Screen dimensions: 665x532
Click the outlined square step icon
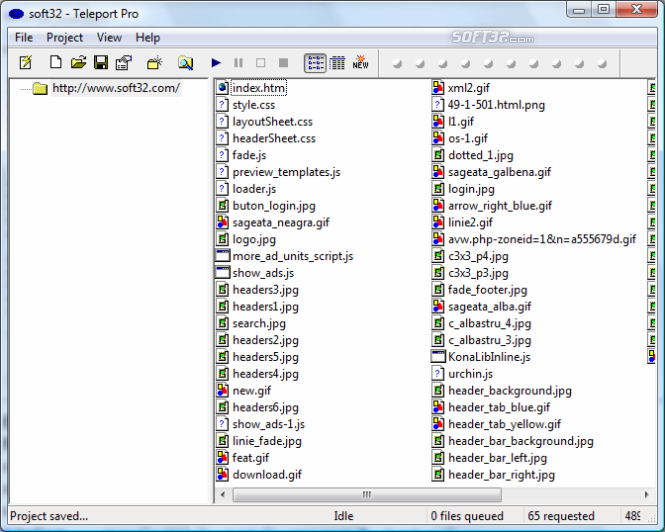tap(261, 63)
